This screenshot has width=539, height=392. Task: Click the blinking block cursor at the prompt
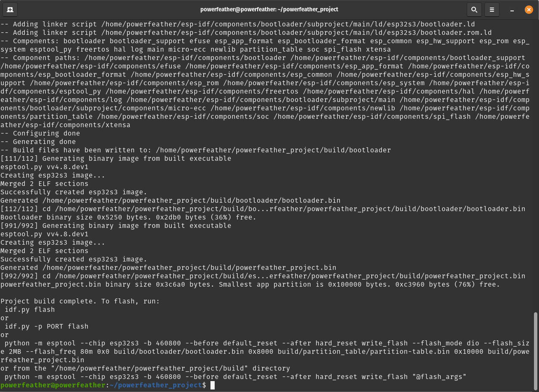(x=213, y=385)
